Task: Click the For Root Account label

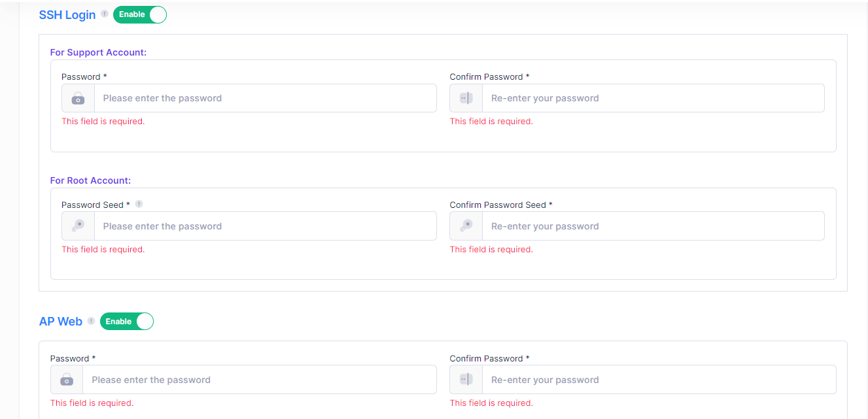Action: pos(90,180)
